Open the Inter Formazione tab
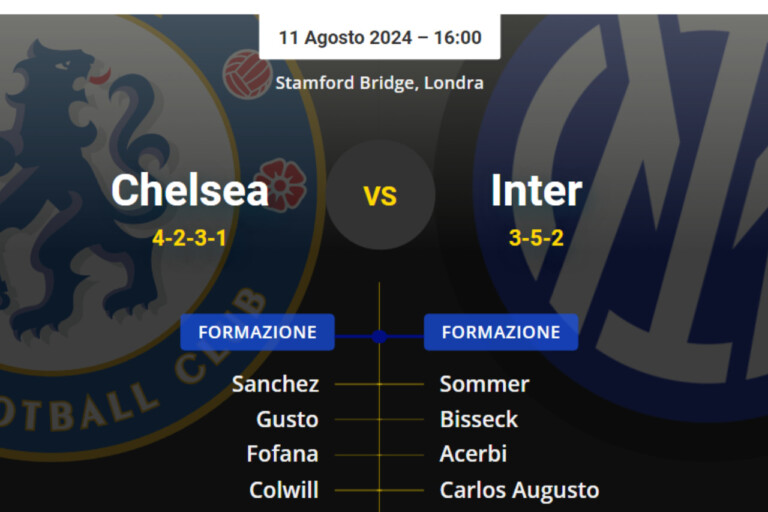The image size is (768, 512). click(x=501, y=332)
